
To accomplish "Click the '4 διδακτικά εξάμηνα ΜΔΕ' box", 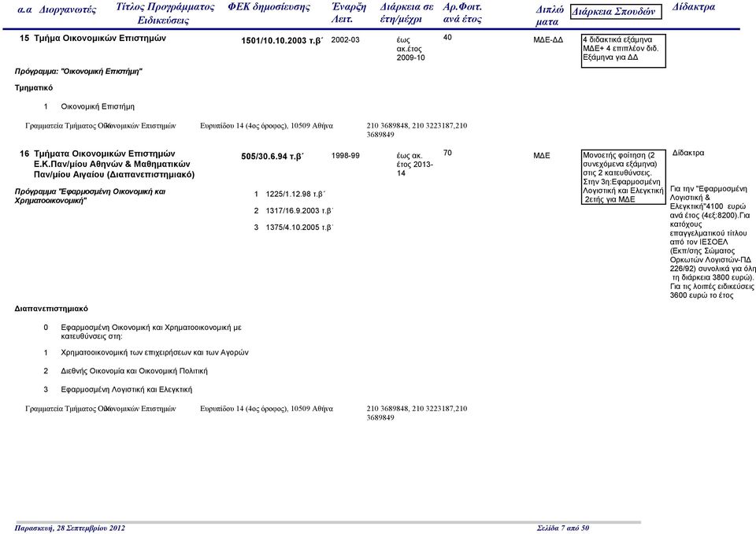I will coord(624,50).
